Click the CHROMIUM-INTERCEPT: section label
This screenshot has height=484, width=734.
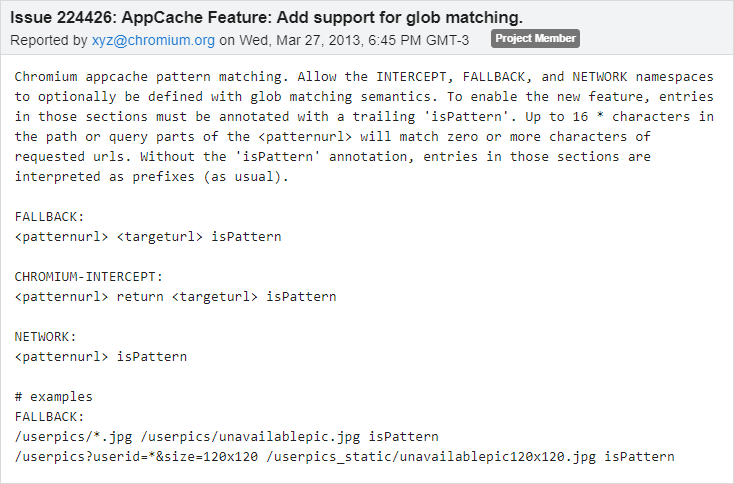coord(89,277)
